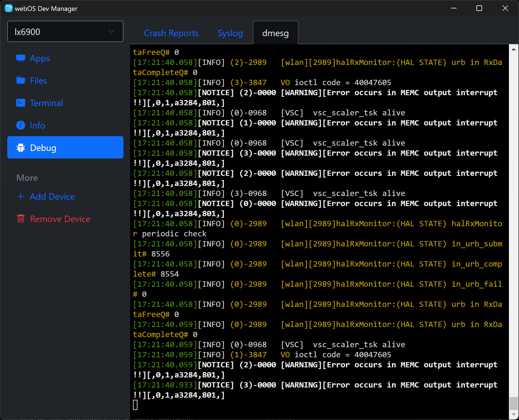Click the cursor line in dmesg output

pyautogui.click(x=135, y=405)
